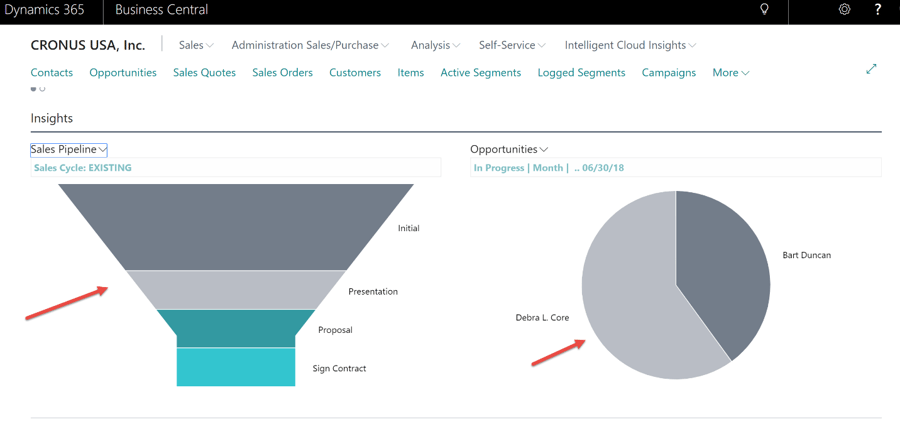Open Campaigns
Screen dimensions: 900x424
[x=669, y=73]
